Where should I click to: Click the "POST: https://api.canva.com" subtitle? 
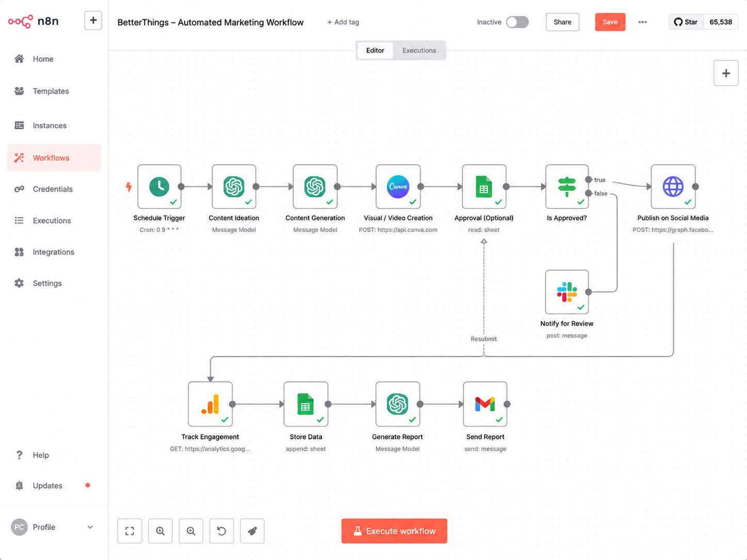pyautogui.click(x=398, y=230)
